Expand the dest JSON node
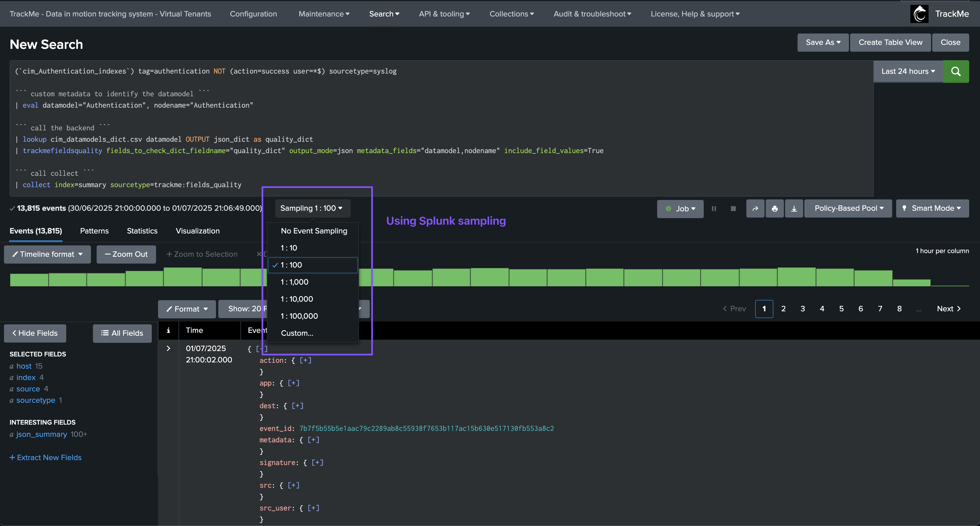The height and width of the screenshot is (526, 980). pyautogui.click(x=298, y=406)
